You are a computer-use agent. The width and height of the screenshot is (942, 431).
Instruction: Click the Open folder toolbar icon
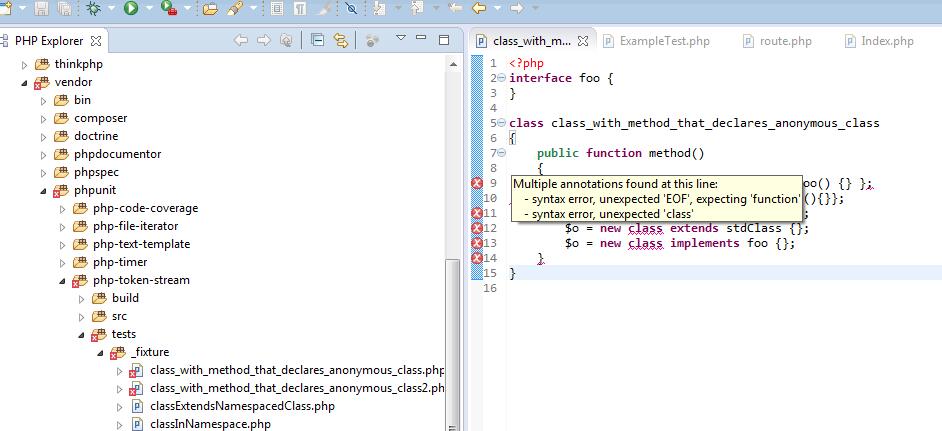point(210,9)
